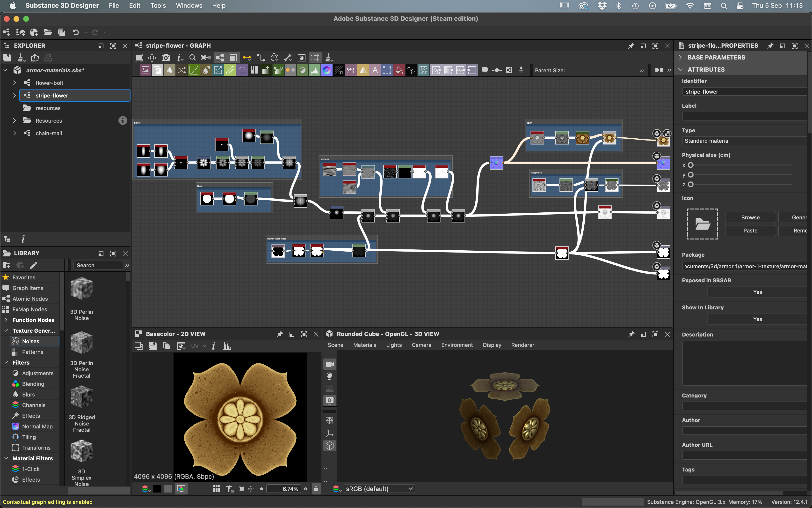Add an HSL color wheel node
Viewport: 812px width, 508px height.
[326, 70]
